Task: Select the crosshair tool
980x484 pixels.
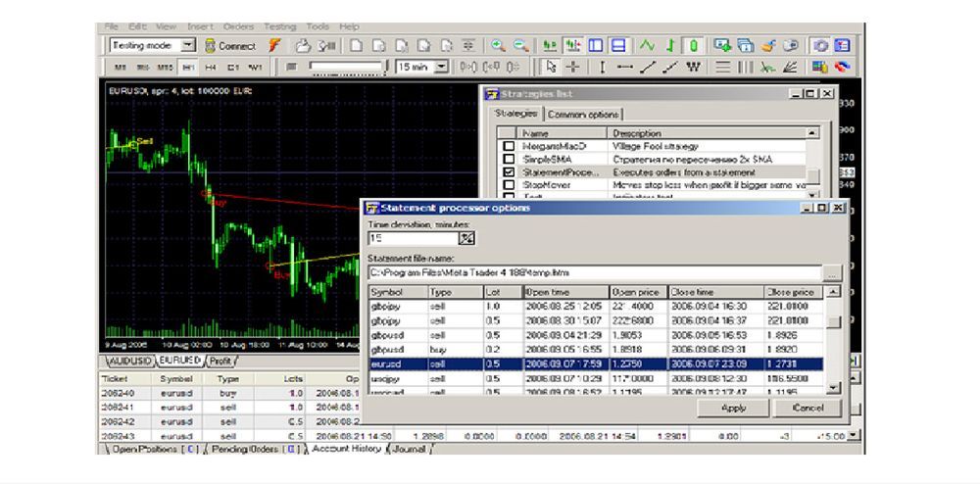Action: 572,67
